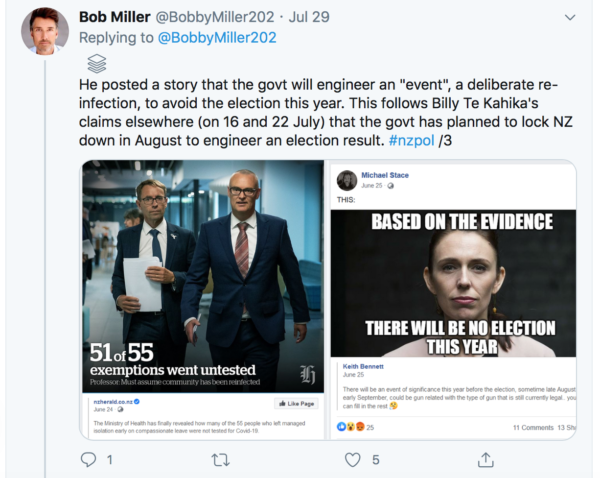This screenshot has width=600, height=478.
Task: Click the reply speech bubble icon
Action: (88, 459)
